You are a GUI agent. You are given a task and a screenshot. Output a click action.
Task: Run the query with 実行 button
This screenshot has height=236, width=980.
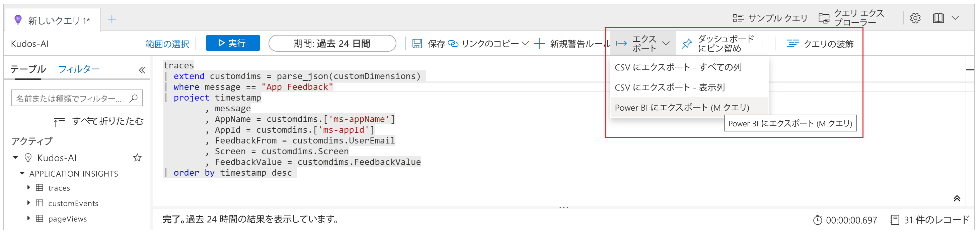(232, 43)
